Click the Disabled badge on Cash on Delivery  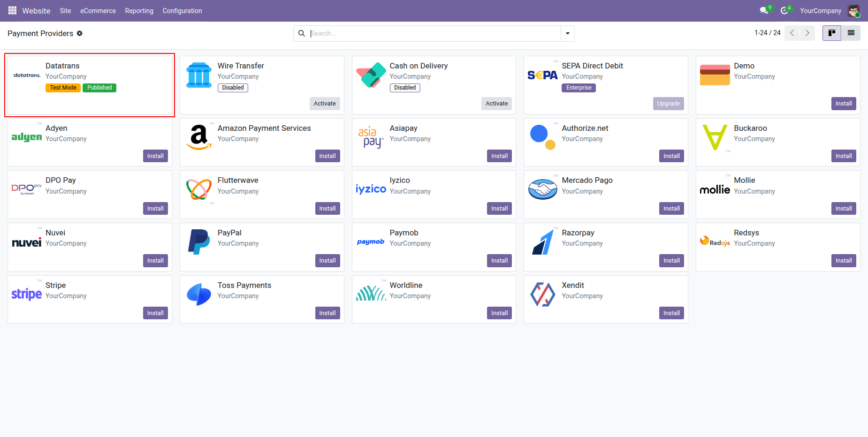click(405, 88)
